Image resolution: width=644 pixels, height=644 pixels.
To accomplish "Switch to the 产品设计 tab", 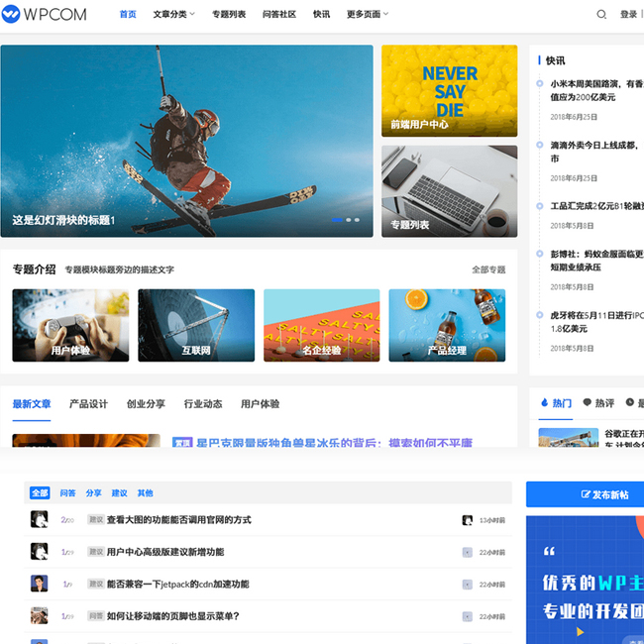I will click(89, 404).
